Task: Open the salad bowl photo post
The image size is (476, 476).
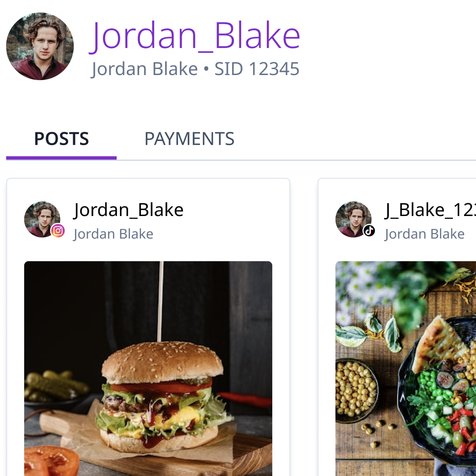Action: point(406,368)
